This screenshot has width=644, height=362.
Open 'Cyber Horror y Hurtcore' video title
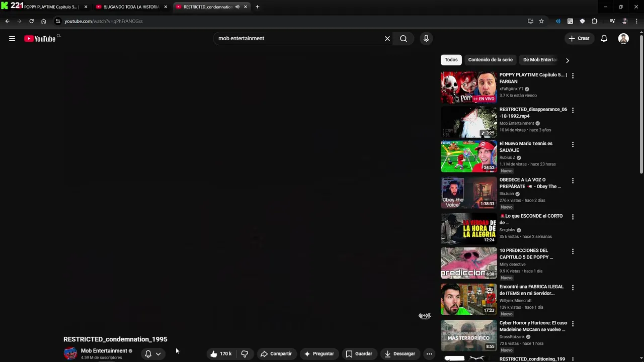point(533,326)
